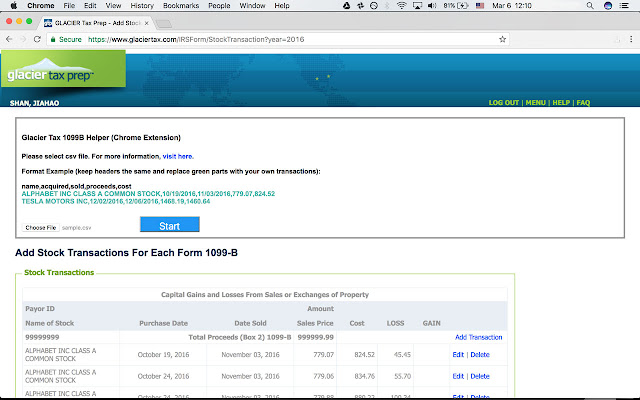
Task: Click the Chrome forward arrow
Action: click(x=23, y=39)
